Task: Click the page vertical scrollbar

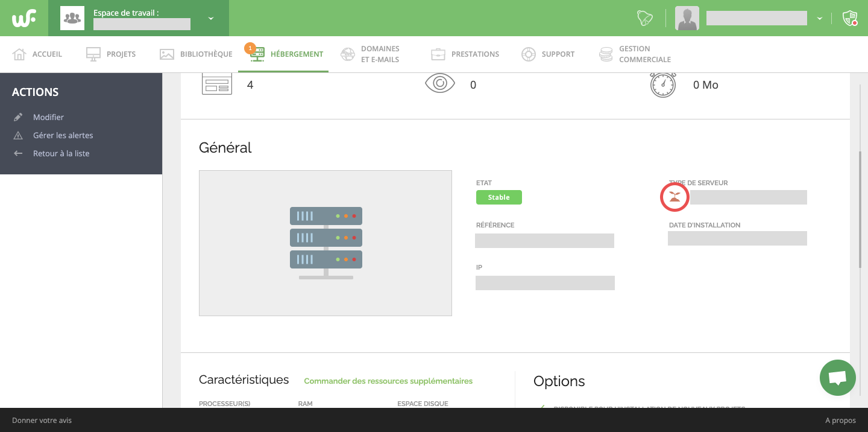Action: (x=860, y=209)
